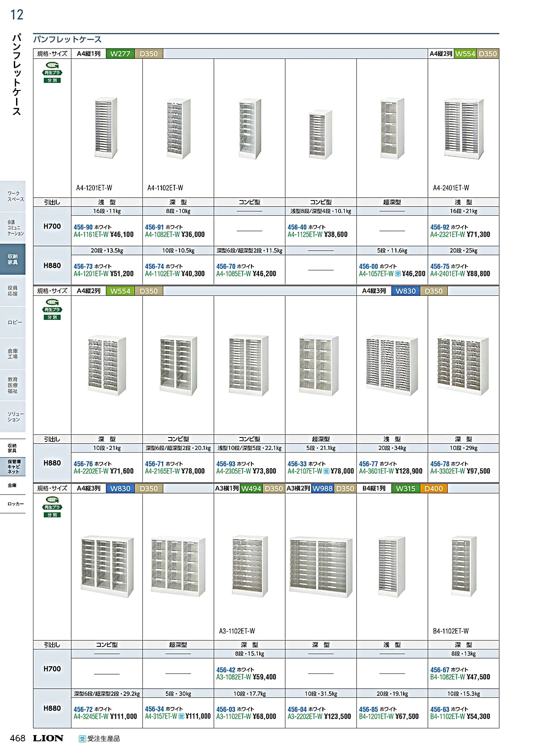This screenshot has width=535, height=756.
Task: Select the 保管庫キャビネット sub-tab
Action: coord(13,466)
